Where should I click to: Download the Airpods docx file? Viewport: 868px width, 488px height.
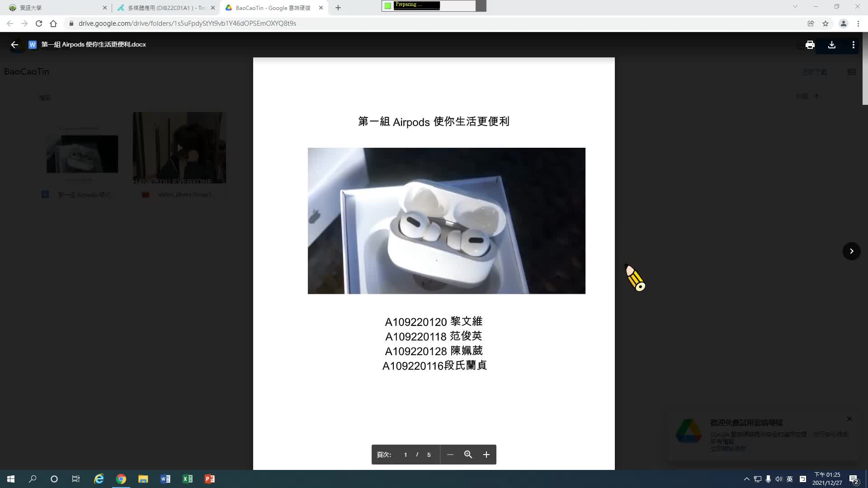(x=831, y=45)
